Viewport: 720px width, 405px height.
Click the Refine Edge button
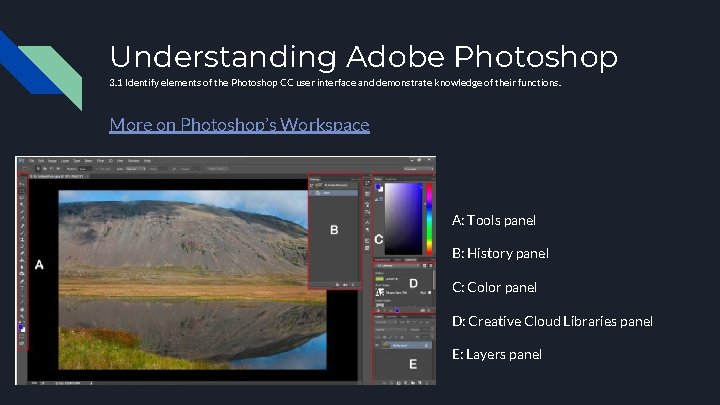click(x=217, y=169)
